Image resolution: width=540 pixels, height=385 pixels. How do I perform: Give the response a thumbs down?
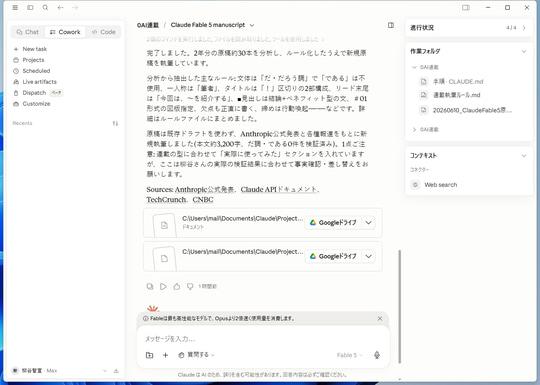(x=190, y=287)
